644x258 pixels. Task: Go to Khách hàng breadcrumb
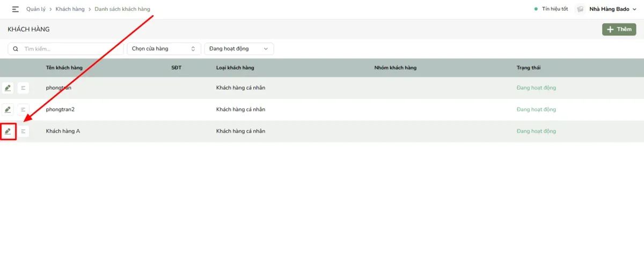click(70, 9)
